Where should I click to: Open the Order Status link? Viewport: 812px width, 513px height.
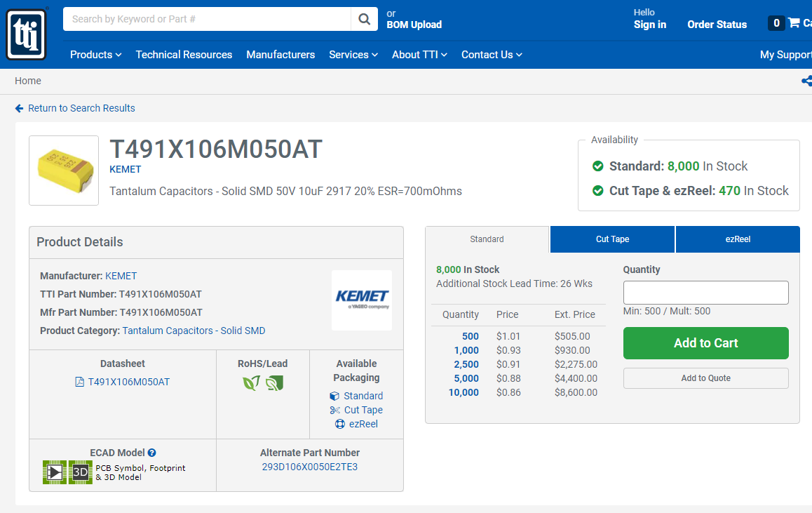tap(717, 25)
